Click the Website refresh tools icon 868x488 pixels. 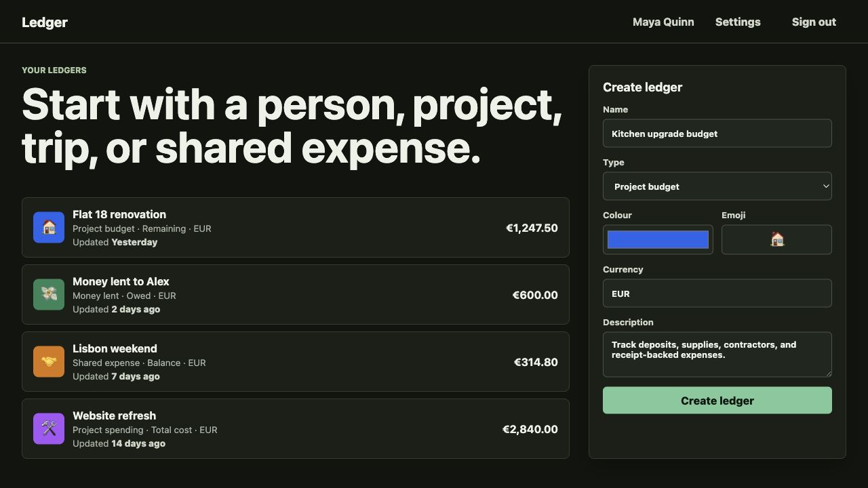pos(49,428)
